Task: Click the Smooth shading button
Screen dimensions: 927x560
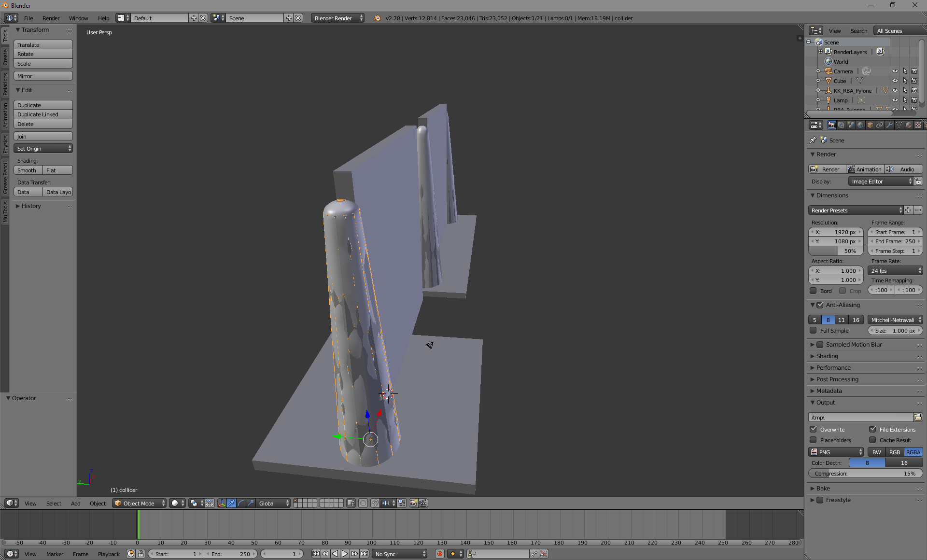Action: (28, 170)
